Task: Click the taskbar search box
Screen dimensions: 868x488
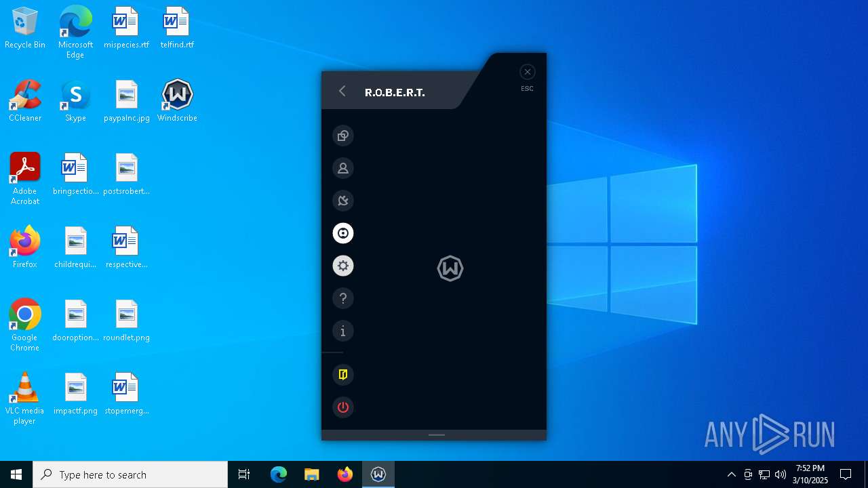Action: click(x=130, y=474)
